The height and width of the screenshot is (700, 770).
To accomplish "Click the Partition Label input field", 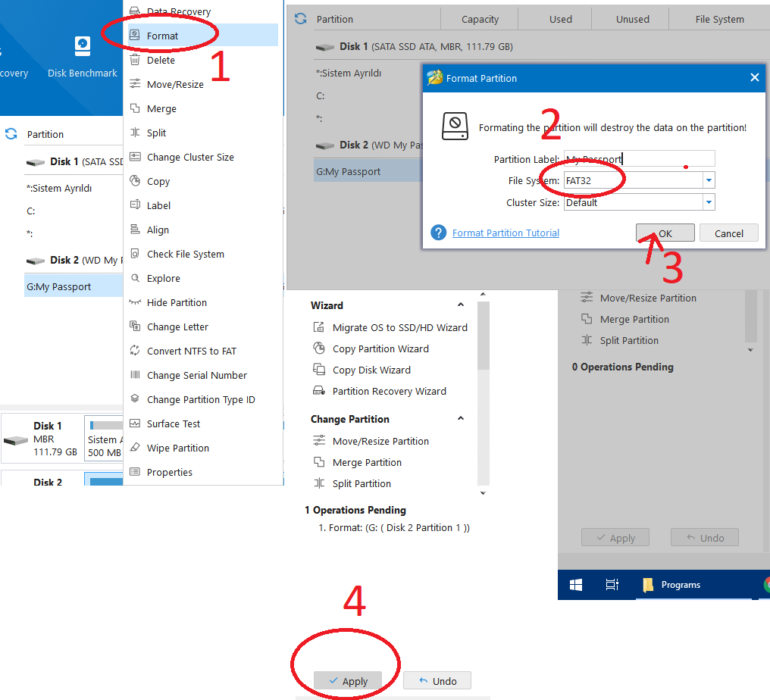I will (x=639, y=158).
